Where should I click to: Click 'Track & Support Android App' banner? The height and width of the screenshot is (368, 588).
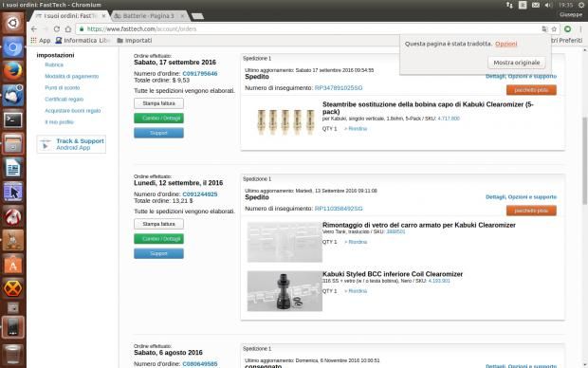click(x=71, y=144)
